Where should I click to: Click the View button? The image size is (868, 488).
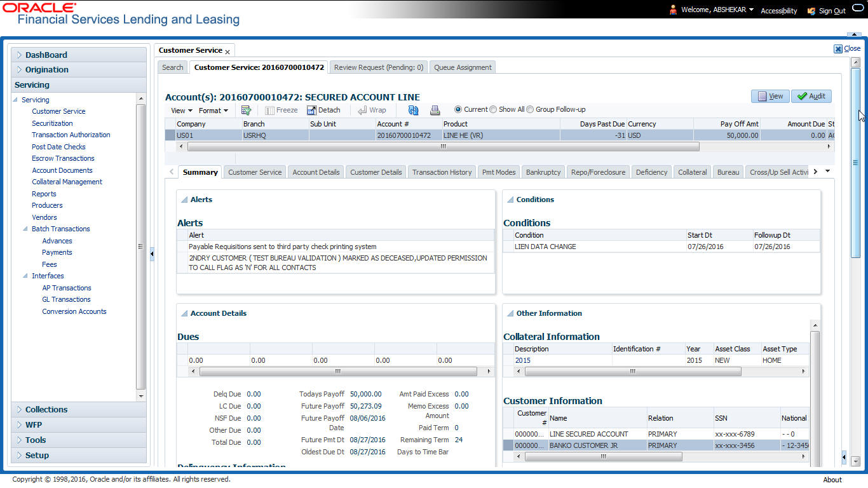click(x=770, y=96)
